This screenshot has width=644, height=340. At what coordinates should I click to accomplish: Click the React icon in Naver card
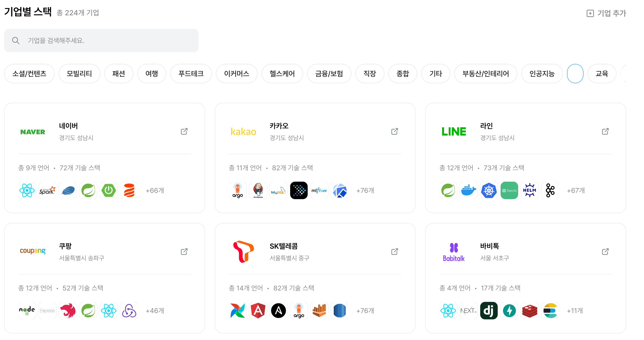coord(27,190)
